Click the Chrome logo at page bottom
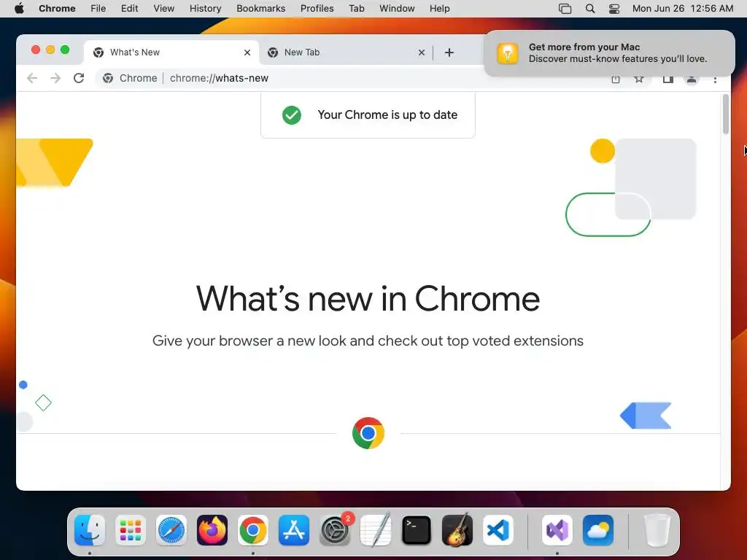 [368, 433]
